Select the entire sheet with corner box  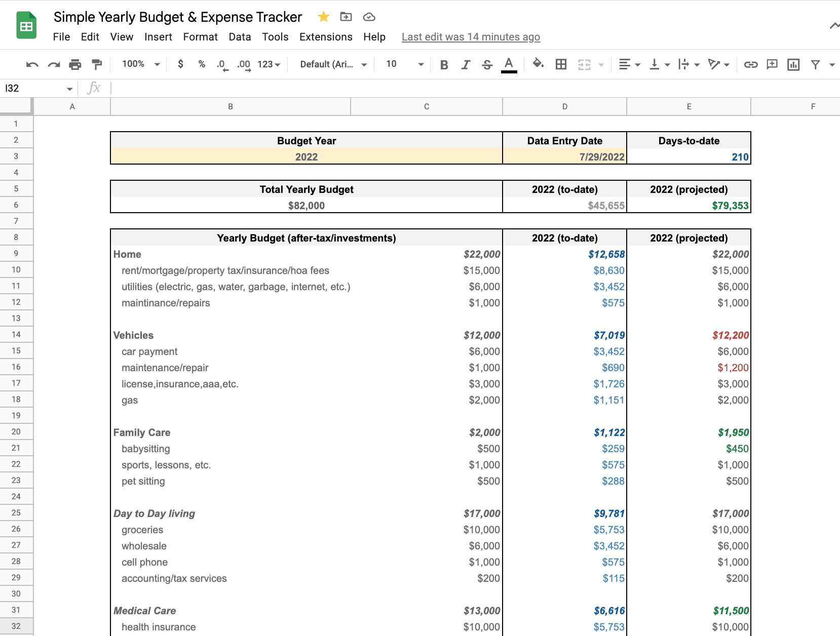pos(16,106)
